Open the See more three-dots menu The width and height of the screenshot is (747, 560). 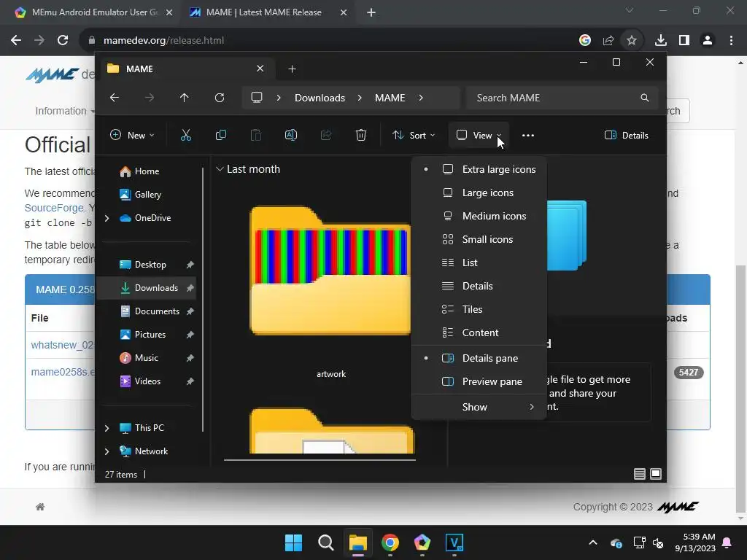pyautogui.click(x=528, y=135)
